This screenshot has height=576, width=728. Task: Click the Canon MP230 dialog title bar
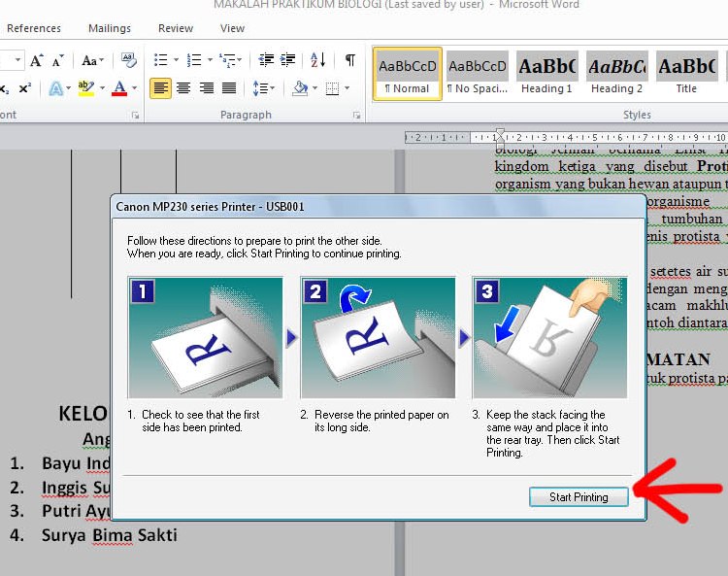pos(379,207)
